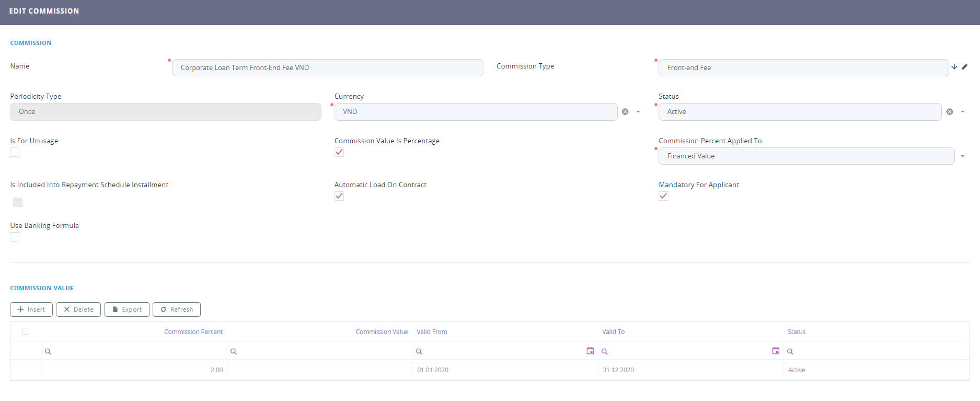Toggle the Is For Unusage checkbox
The image size is (980, 401).
coord(15,152)
